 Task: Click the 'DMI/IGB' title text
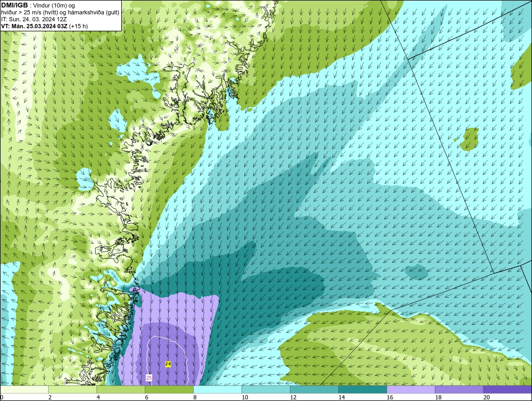(x=14, y=5)
